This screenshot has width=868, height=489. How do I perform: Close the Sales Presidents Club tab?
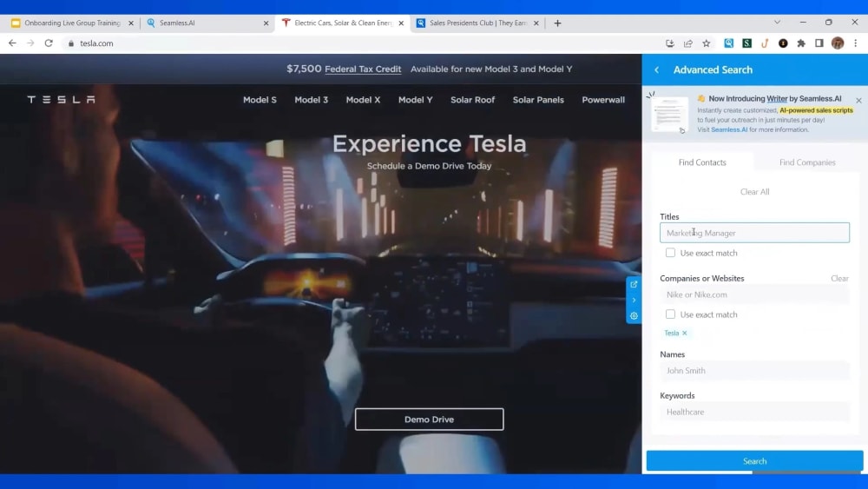pos(536,23)
